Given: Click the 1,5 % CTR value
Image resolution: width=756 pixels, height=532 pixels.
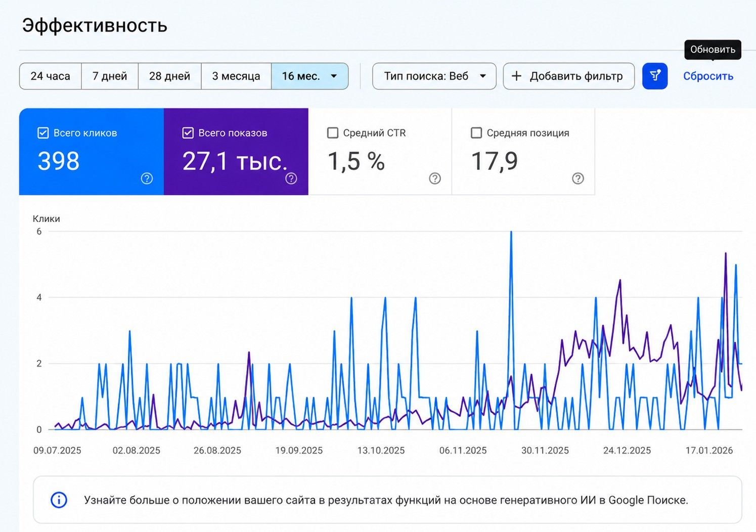Looking at the screenshot, I should (x=356, y=161).
